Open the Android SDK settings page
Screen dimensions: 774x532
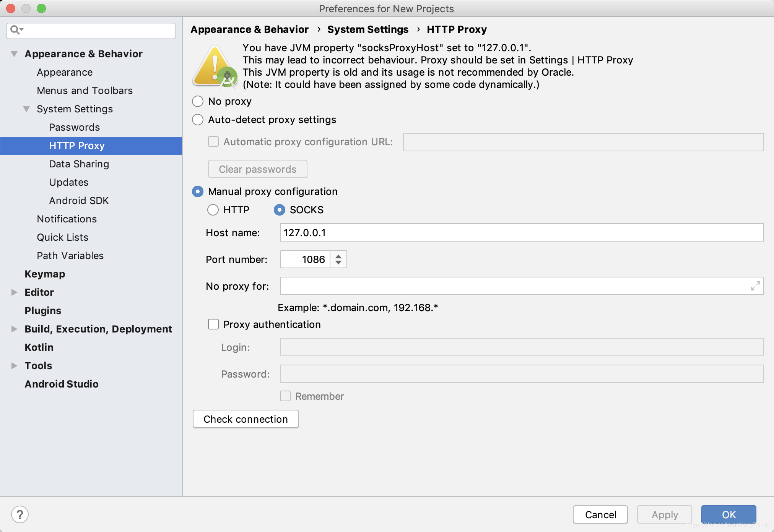click(79, 201)
